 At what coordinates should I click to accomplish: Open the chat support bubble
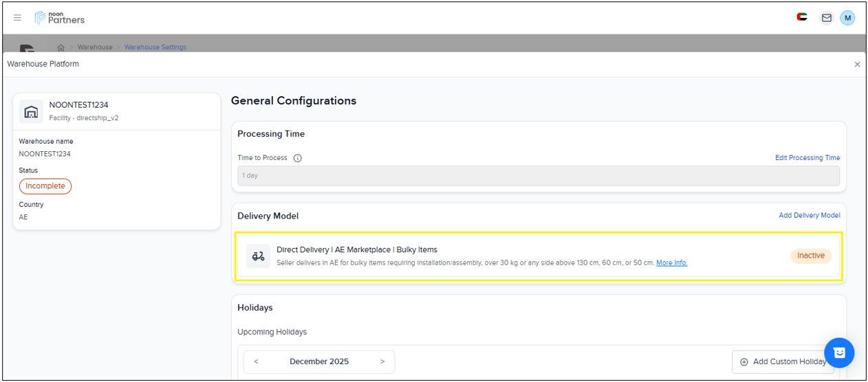point(838,352)
